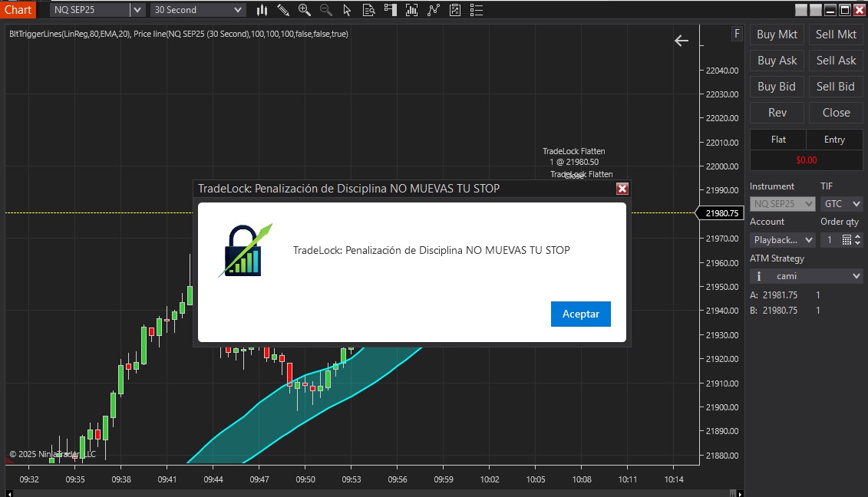The height and width of the screenshot is (497, 868).
Task: Click the Rev button
Action: 777,112
